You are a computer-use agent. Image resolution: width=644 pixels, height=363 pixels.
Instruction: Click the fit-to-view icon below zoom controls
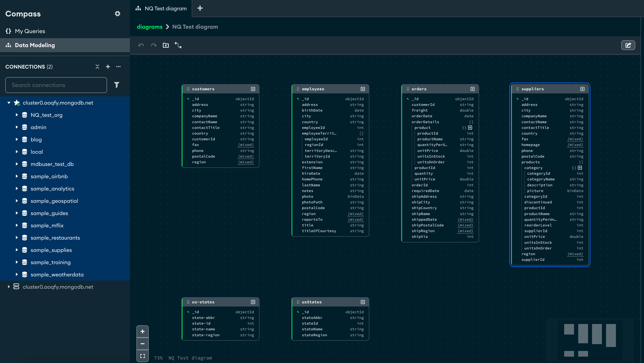(x=143, y=356)
